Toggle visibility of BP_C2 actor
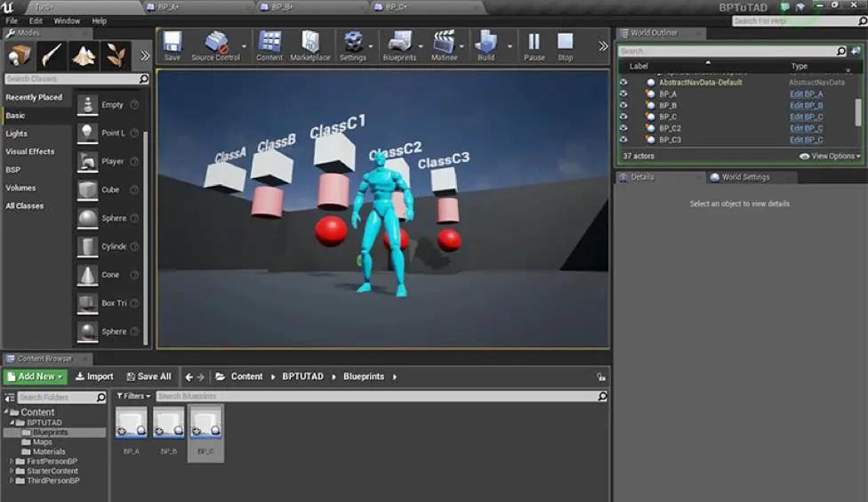868x502 pixels. tap(624, 128)
